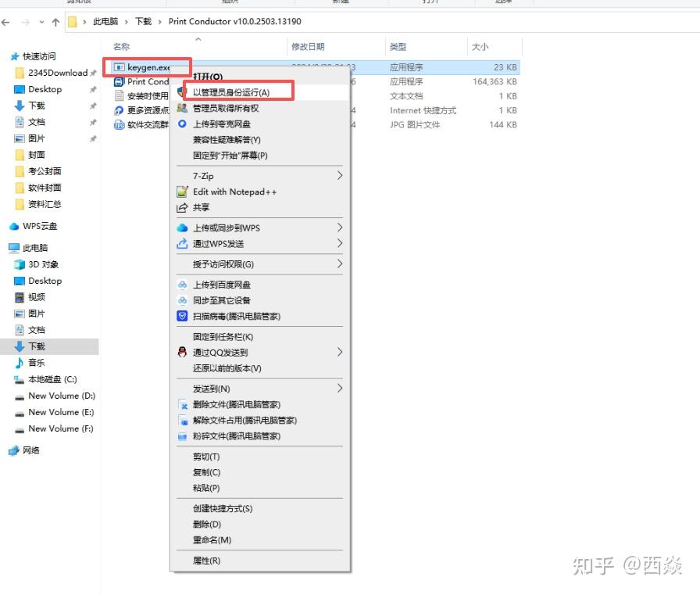
Task: Click 粘贴(P) in the menu
Action: (x=206, y=488)
